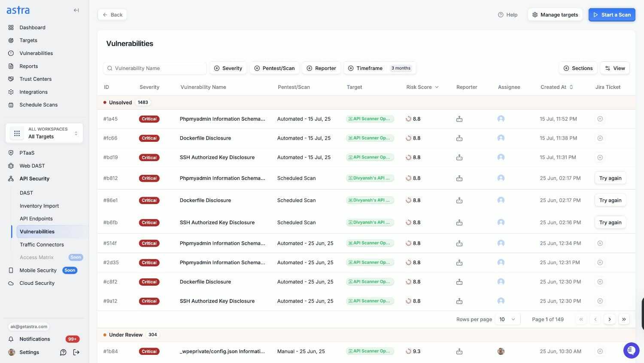This screenshot has width=644, height=363.
Task: Toggle the Created At sort order
Action: pos(571,87)
